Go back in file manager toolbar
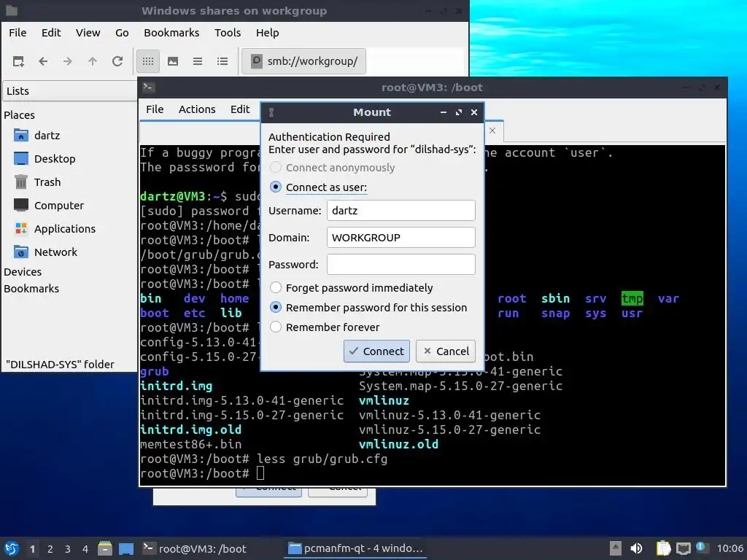The width and height of the screenshot is (747, 560). [43, 61]
